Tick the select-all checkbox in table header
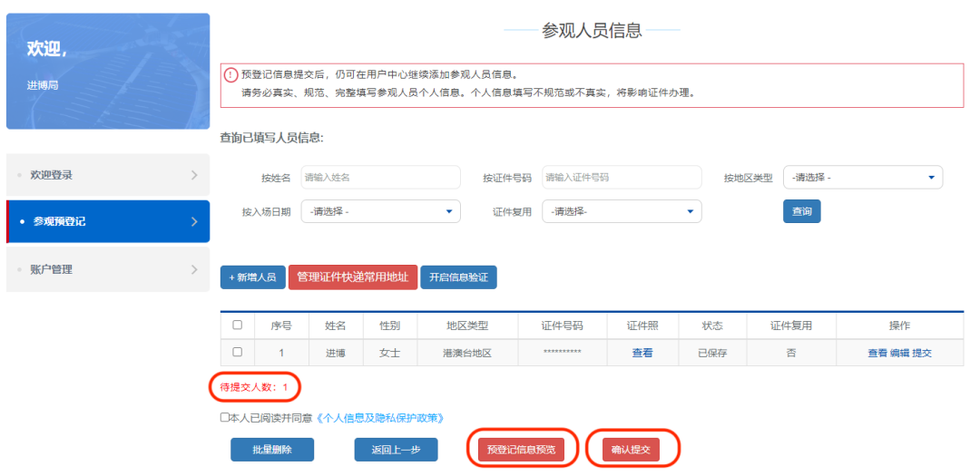Image resolution: width=980 pixels, height=476 pixels. [x=238, y=325]
